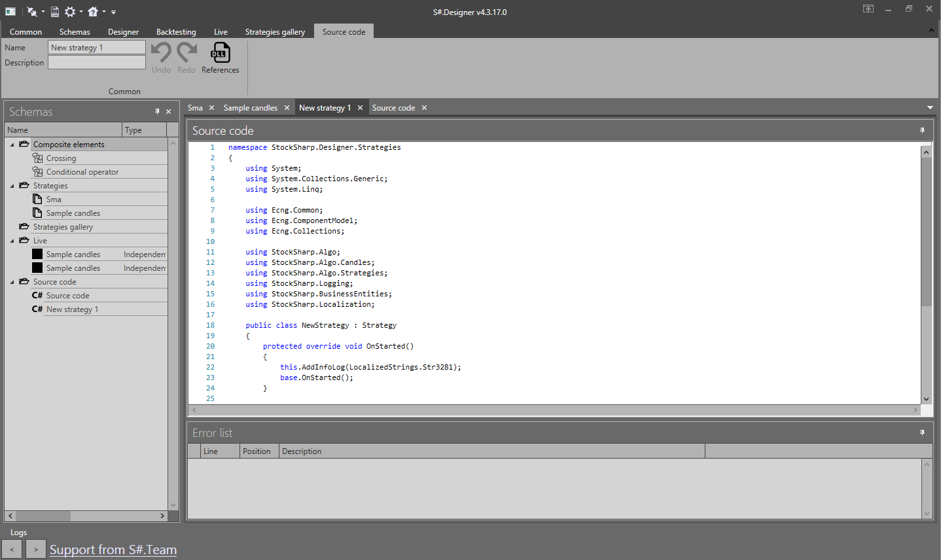
Task: Open the log file icon
Action: click(x=54, y=12)
